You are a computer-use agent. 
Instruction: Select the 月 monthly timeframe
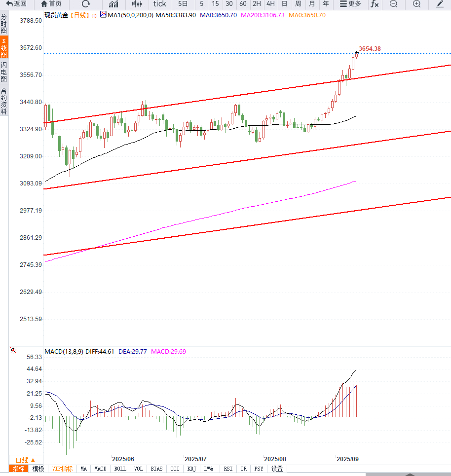coord(312,4)
